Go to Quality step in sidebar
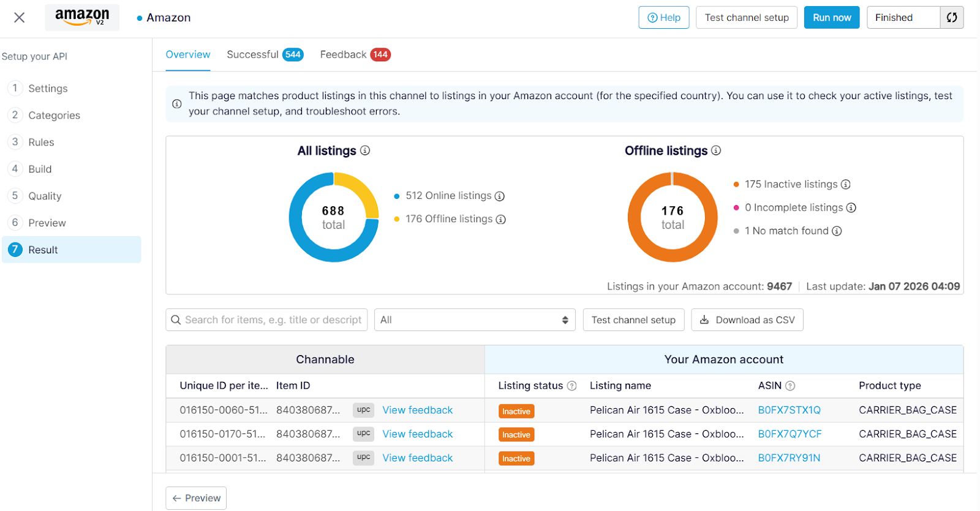980x511 pixels. (x=45, y=196)
